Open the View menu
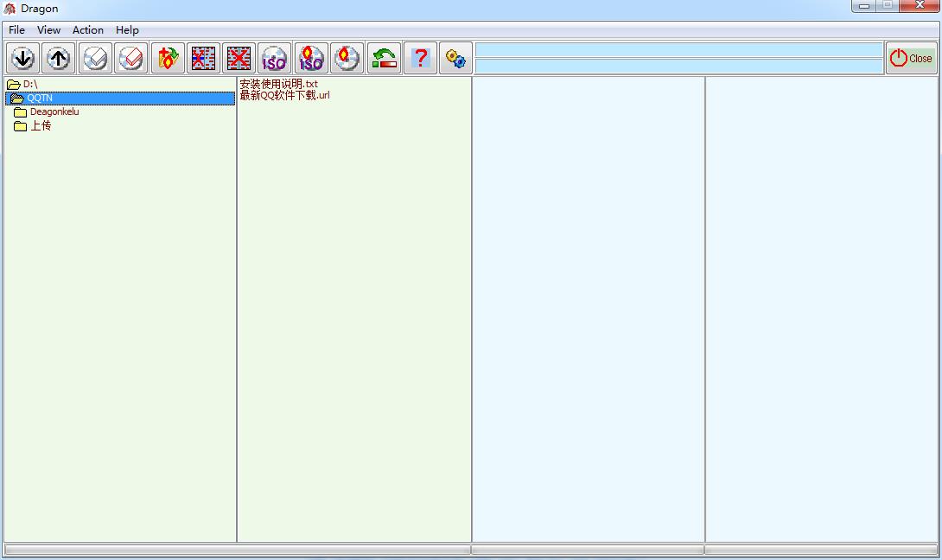 point(48,30)
